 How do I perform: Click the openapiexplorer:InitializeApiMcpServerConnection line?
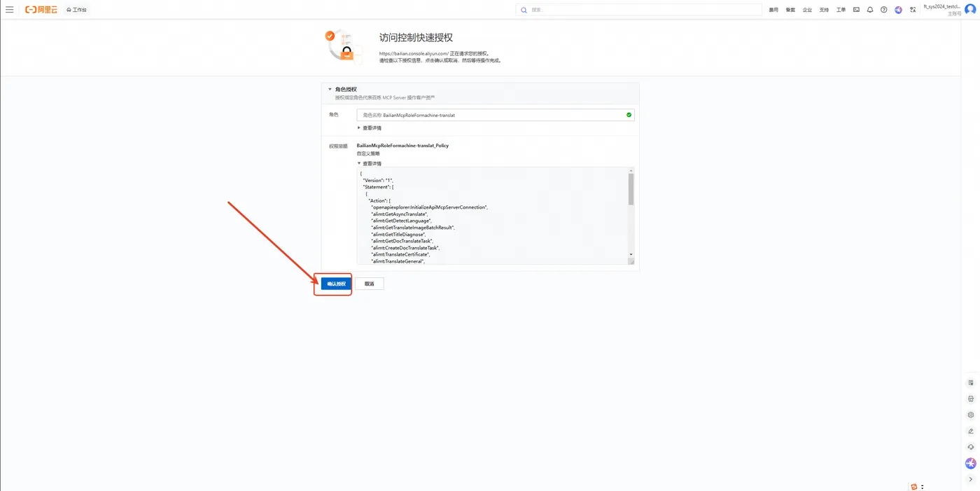pyautogui.click(x=428, y=207)
